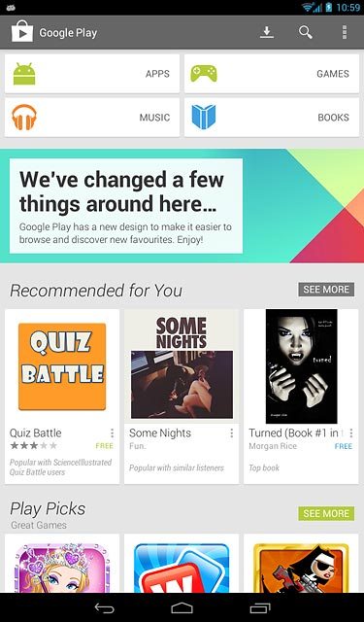The image size is (364, 622).
Task: Expand Some Nights card options menu
Action: (232, 433)
